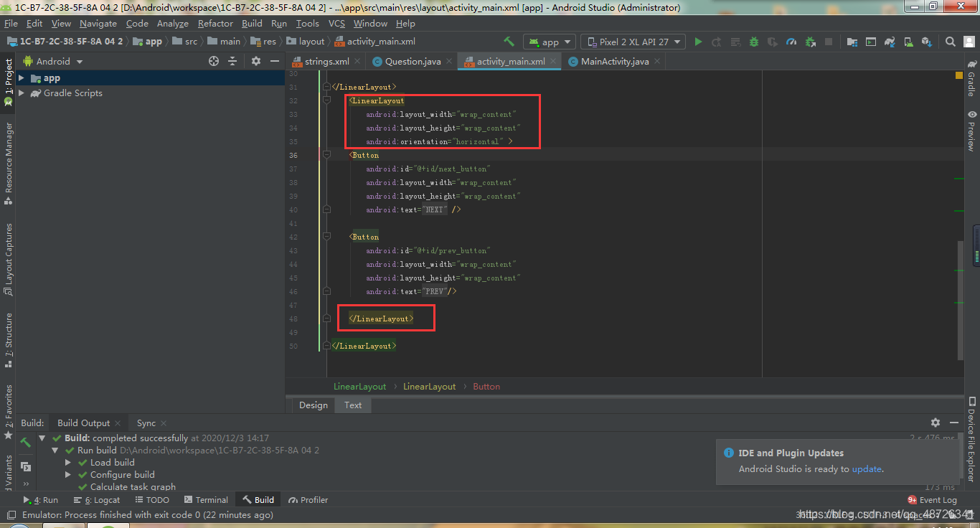Start debugging with the green bug icon
This screenshot has width=980, height=528.
coord(754,42)
